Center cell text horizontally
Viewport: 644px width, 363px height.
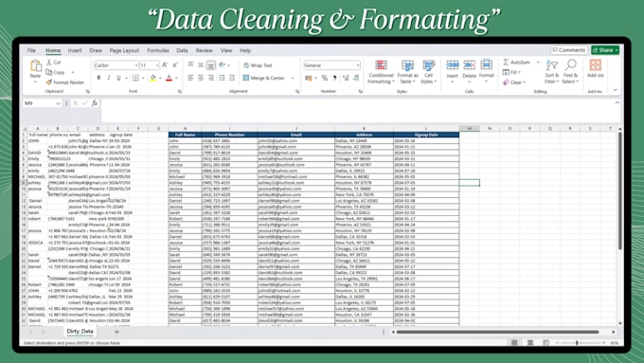pyautogui.click(x=201, y=78)
